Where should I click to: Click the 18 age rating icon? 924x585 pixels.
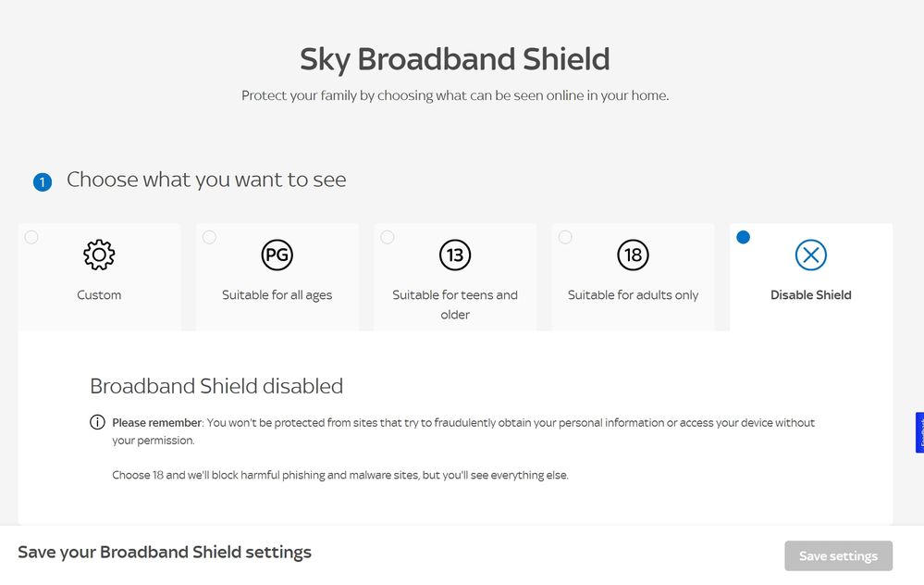coord(633,255)
